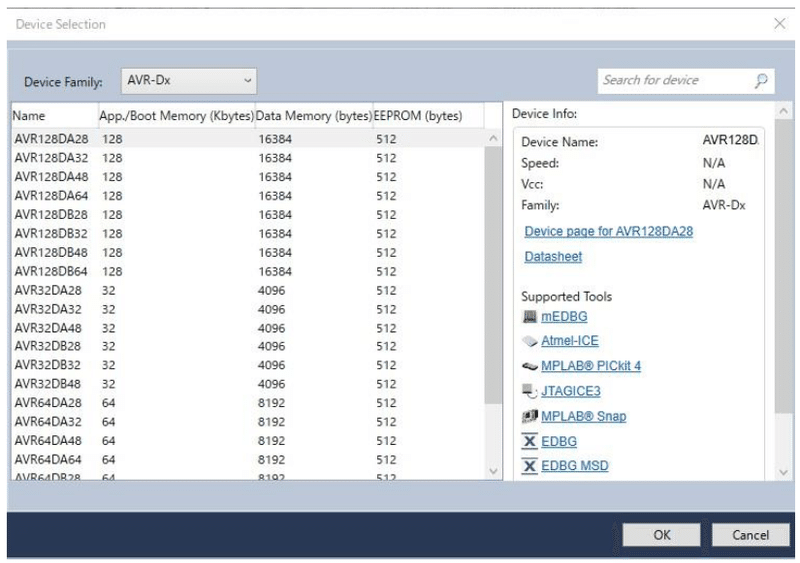Screen dimensions: 800x563
Task: Open the JTAGICE3 link
Action: point(571,391)
